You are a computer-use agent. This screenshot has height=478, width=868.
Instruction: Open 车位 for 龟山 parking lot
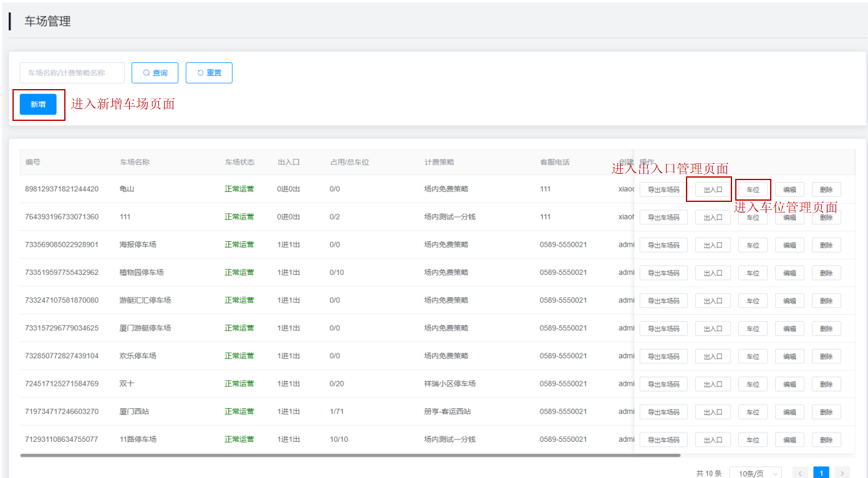(x=753, y=190)
